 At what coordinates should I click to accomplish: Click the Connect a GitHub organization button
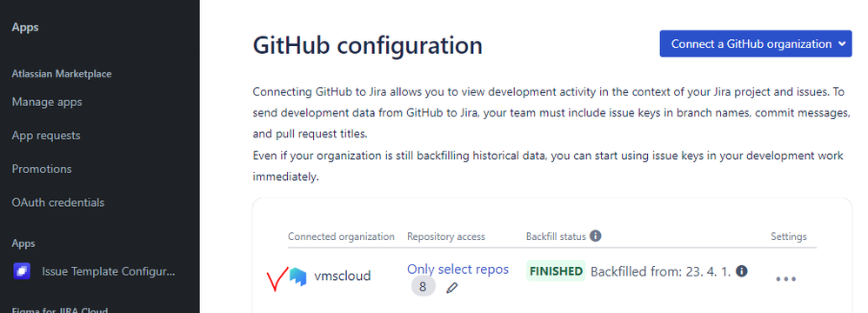click(x=756, y=43)
